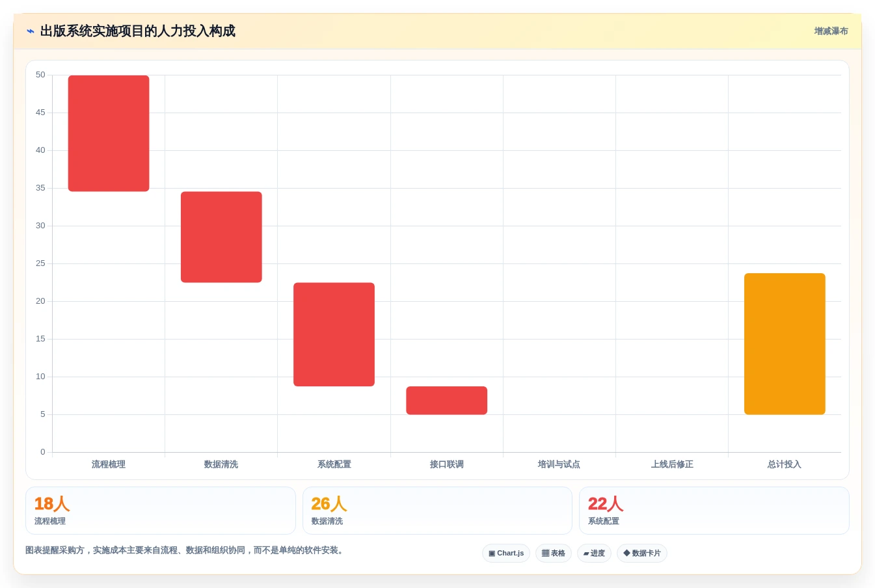This screenshot has width=875, height=588.
Task: Click the 进度 tag chip
Action: tap(594, 553)
